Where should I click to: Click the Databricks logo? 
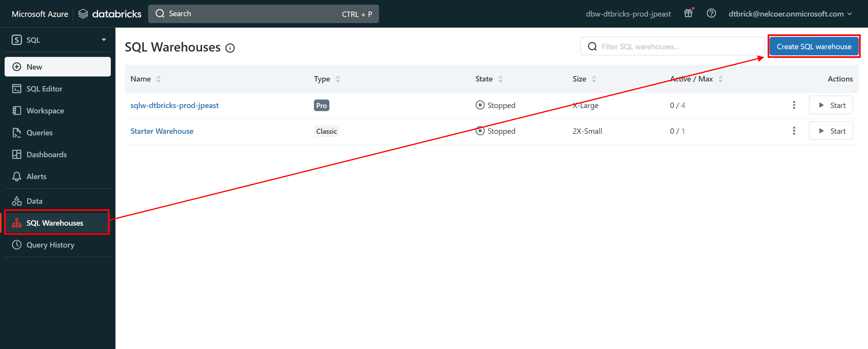(x=110, y=14)
